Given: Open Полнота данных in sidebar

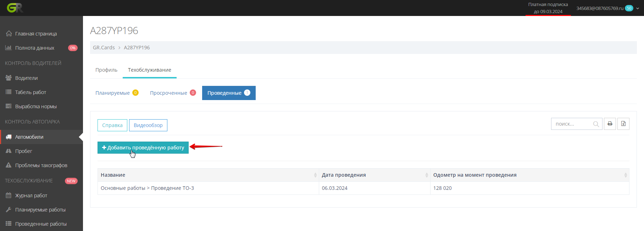Looking at the screenshot, I should click(x=35, y=48).
